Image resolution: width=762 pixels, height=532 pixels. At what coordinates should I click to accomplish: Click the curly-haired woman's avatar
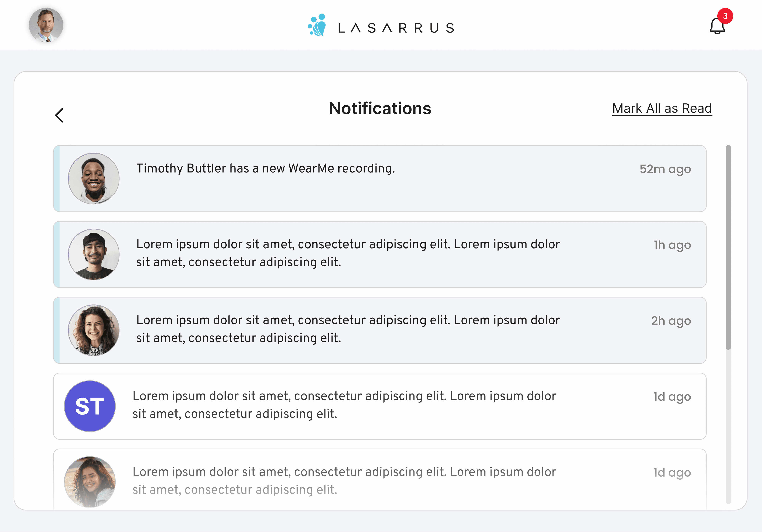click(x=94, y=330)
